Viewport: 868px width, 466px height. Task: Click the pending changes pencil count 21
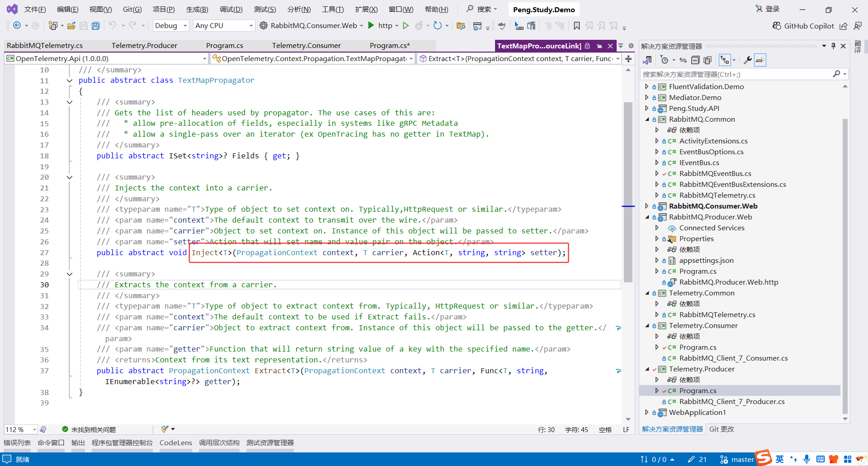697,459
